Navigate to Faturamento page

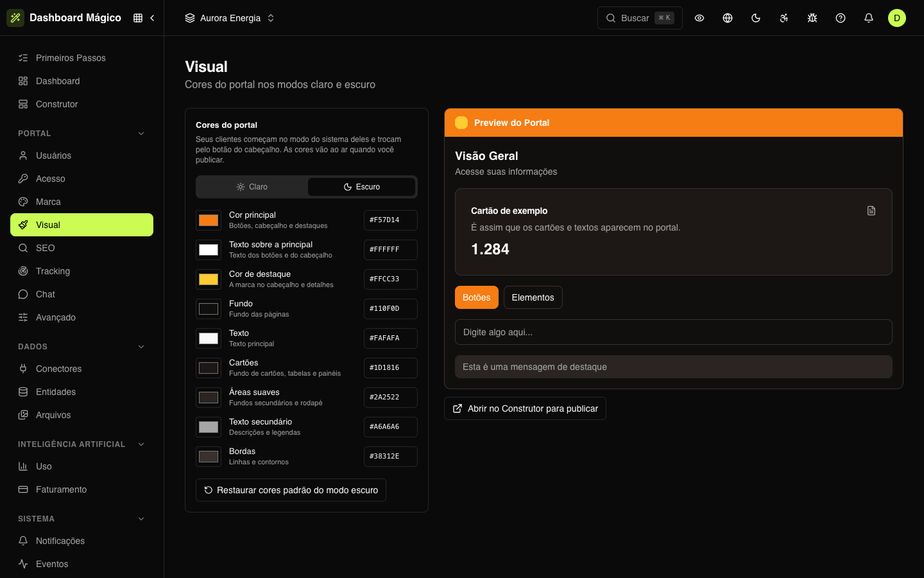tap(82, 489)
